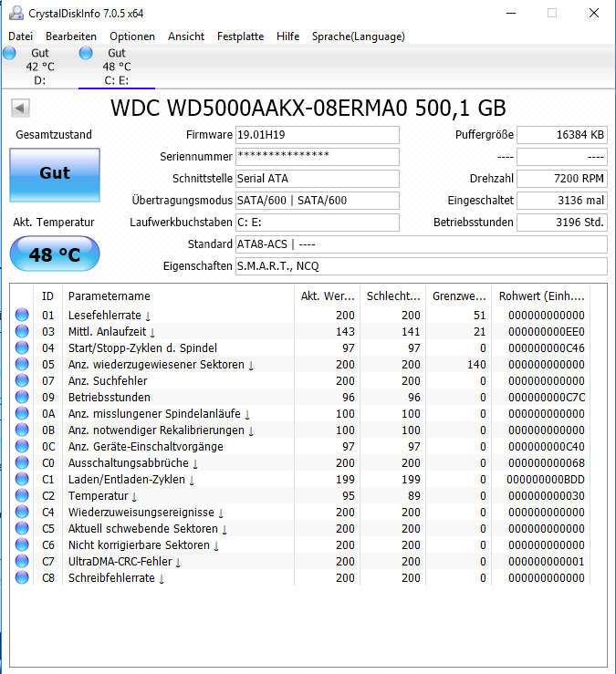Select threshold value 140
Screen dimensions: 616x674
pyautogui.click(x=476, y=365)
